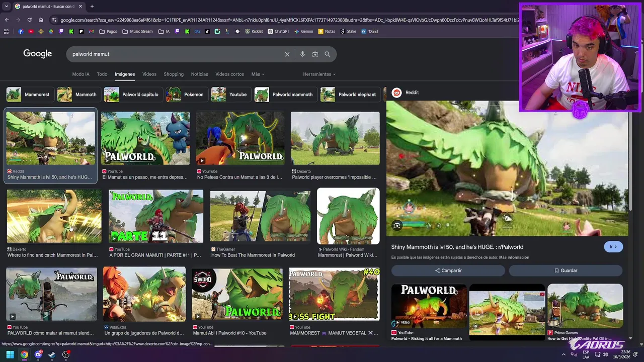Open the ChatGPT bookmark
Viewport: 644px width, 362px height.
coord(278,31)
